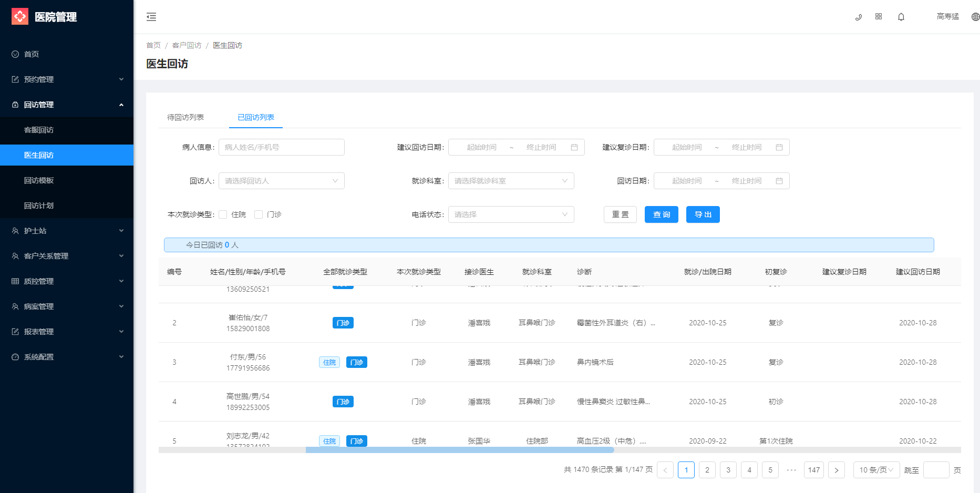
Task: Go to page 5
Action: [770, 470]
